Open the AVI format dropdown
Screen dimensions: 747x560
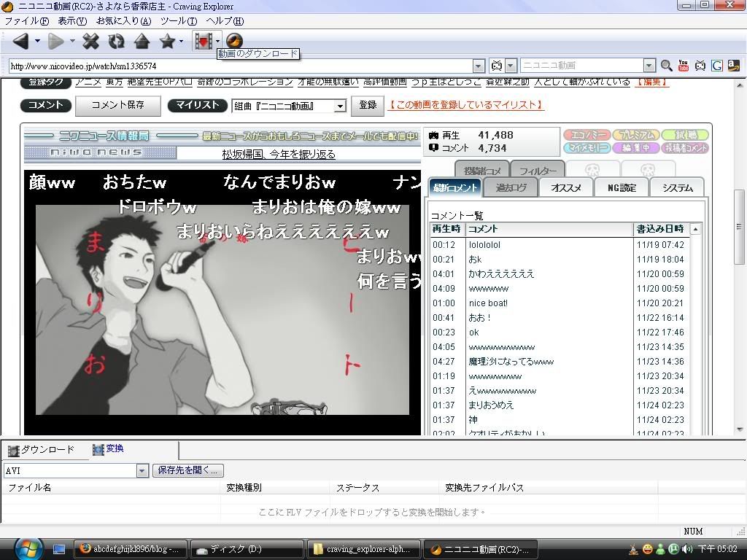pyautogui.click(x=142, y=471)
